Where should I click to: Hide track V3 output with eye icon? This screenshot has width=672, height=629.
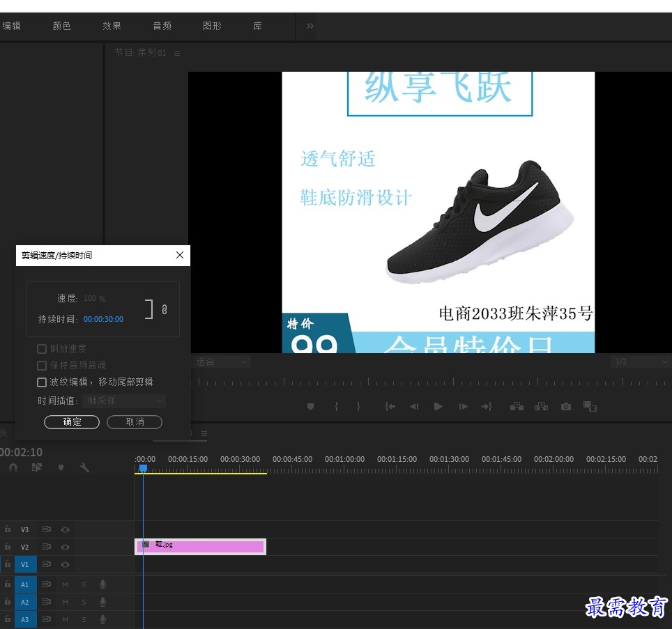pos(65,529)
